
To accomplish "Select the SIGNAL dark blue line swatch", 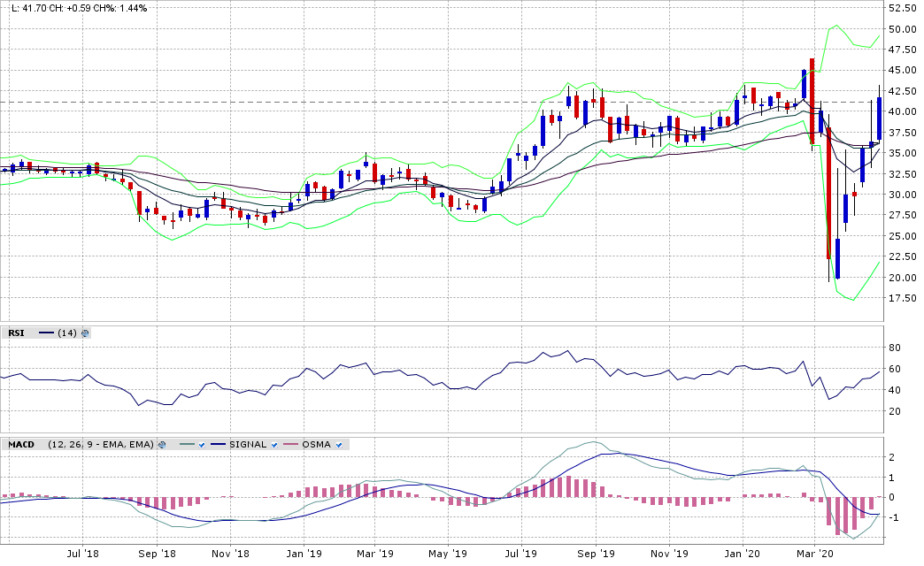I will [218, 444].
